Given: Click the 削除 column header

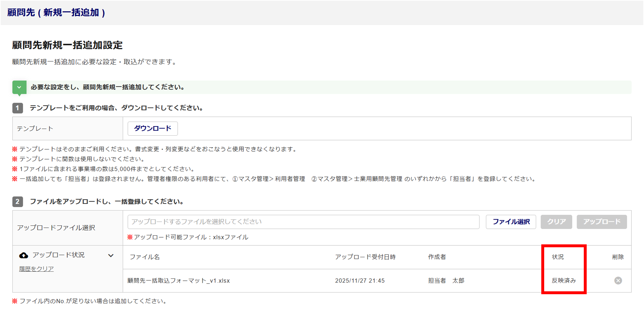Looking at the screenshot, I should click(618, 257).
